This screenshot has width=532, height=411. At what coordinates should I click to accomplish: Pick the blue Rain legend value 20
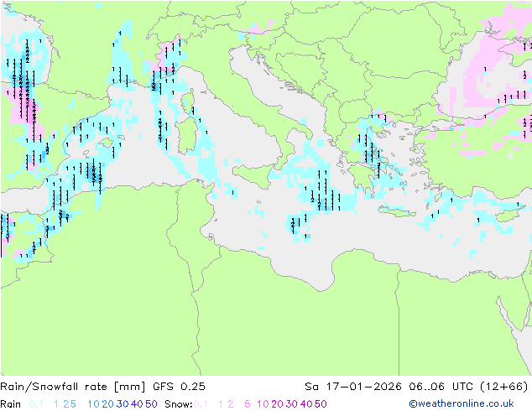pyautogui.click(x=107, y=404)
